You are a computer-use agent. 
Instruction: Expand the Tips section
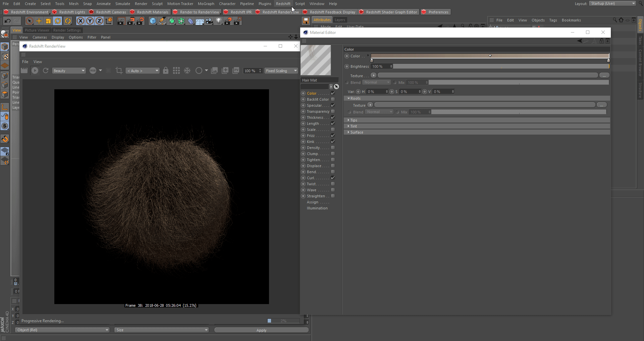coord(354,120)
